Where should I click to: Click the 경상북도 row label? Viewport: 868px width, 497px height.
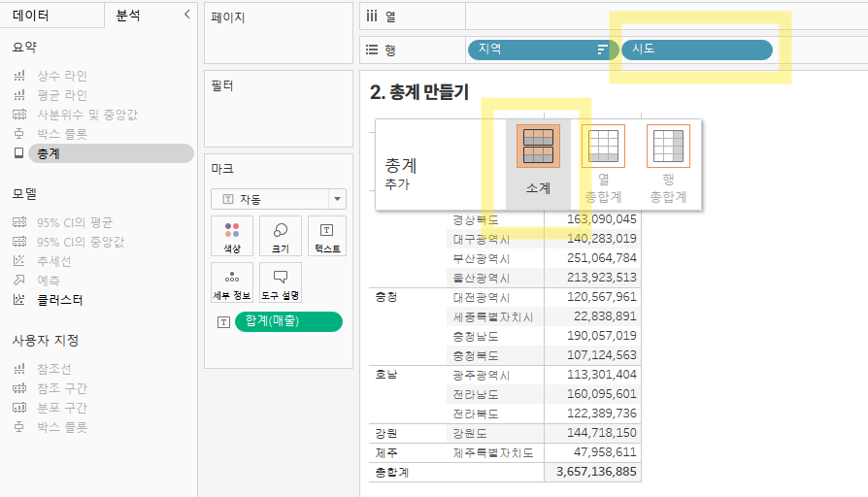tap(476, 219)
